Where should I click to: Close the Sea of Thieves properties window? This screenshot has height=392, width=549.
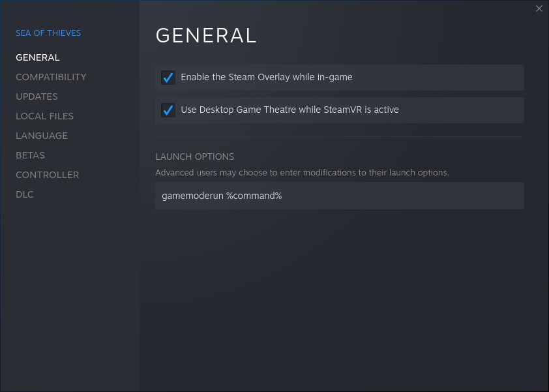(x=539, y=8)
